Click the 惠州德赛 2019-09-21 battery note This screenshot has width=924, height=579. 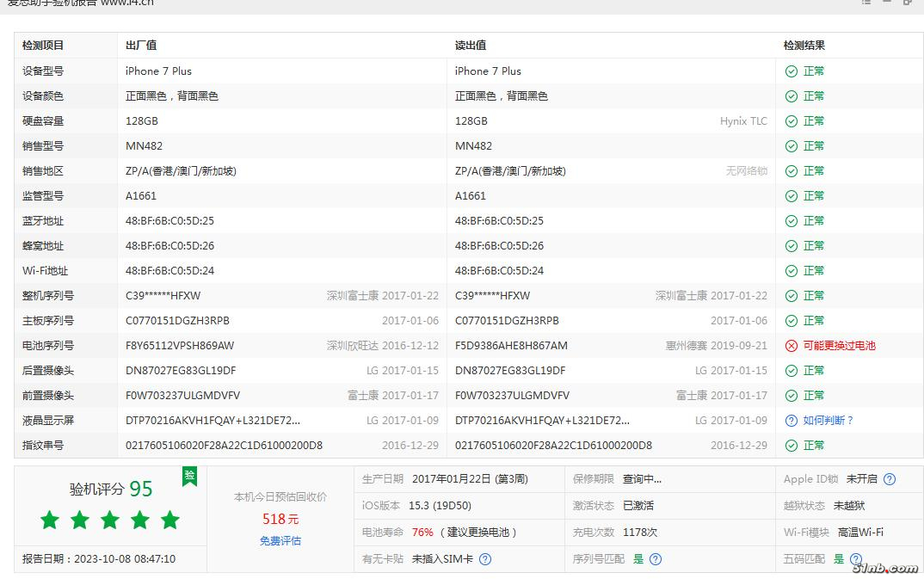717,346
